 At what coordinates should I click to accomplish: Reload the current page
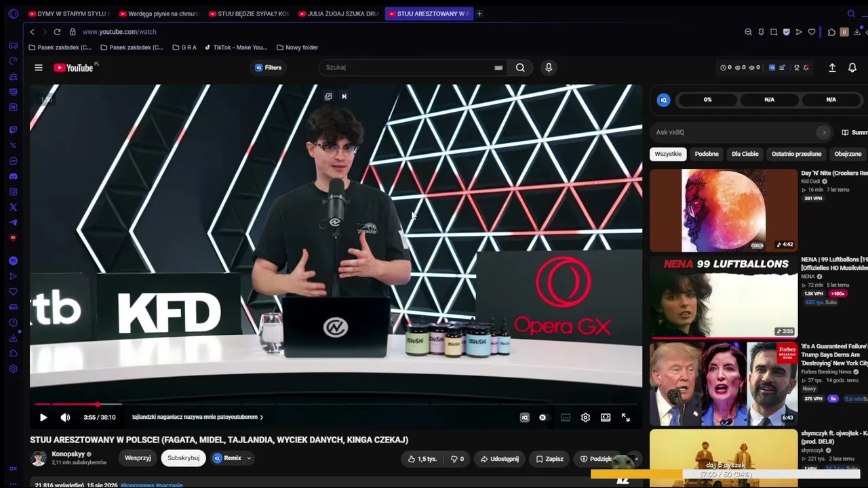[x=57, y=32]
